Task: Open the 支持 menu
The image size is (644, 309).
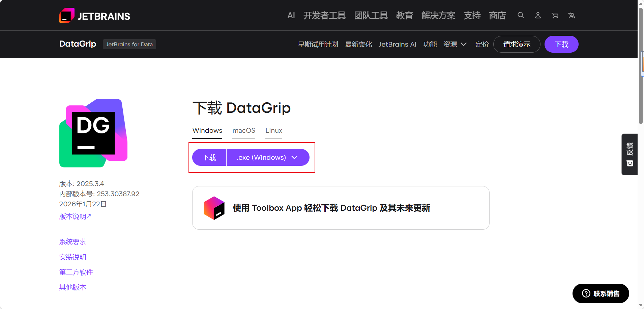Action: (472, 16)
